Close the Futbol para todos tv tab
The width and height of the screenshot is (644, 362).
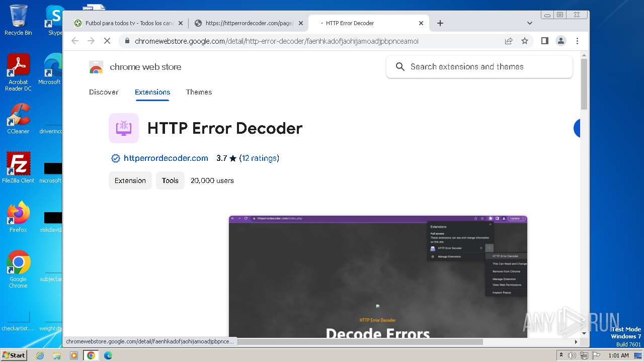181,23
